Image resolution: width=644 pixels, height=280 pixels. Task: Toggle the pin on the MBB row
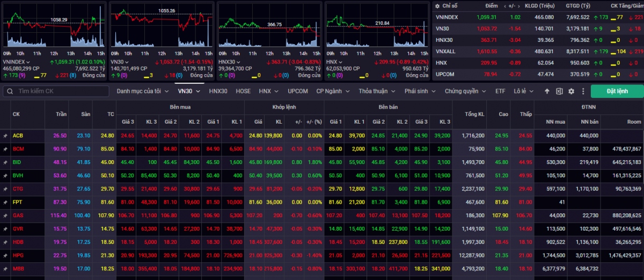[x=5, y=269]
